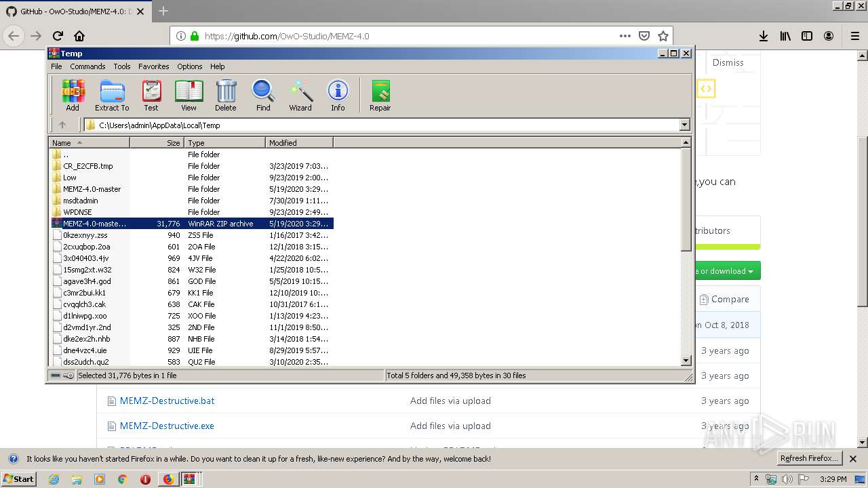868x488 pixels.
Task: Go up one folder level in WinRAR
Action: pos(62,125)
